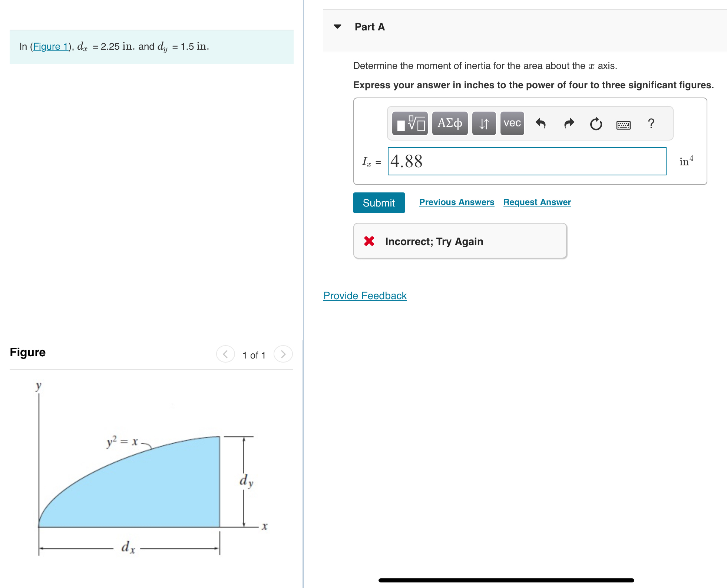Screen dimensions: 727x588
Task: Open the math template palette
Action: (x=410, y=123)
